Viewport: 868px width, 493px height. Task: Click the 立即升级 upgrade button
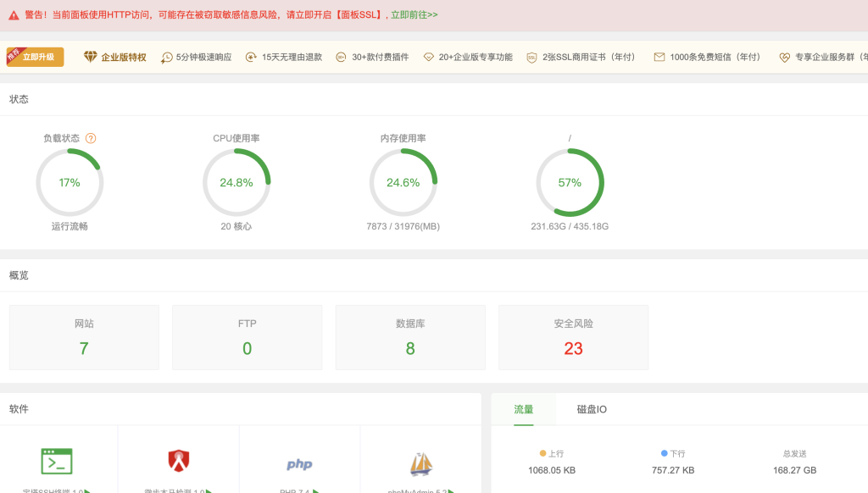tap(35, 57)
